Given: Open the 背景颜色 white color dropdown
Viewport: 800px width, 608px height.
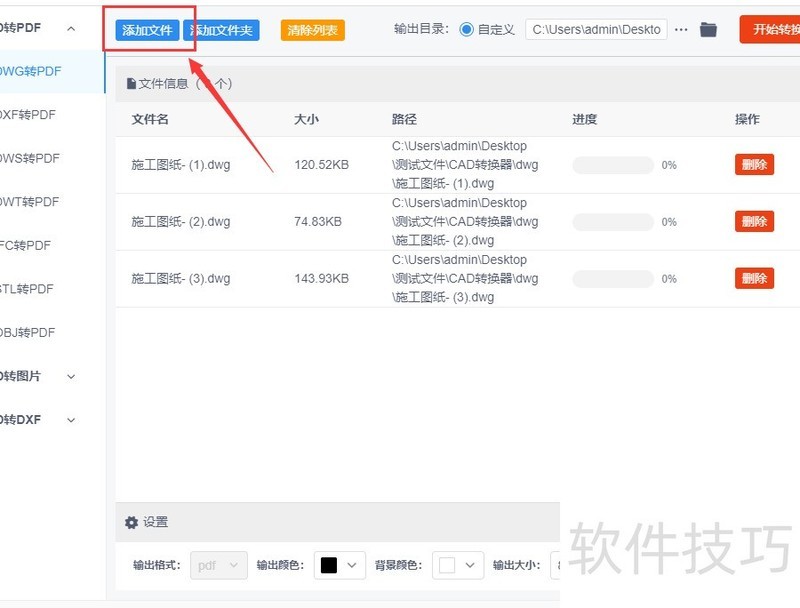Looking at the screenshot, I should (x=458, y=566).
